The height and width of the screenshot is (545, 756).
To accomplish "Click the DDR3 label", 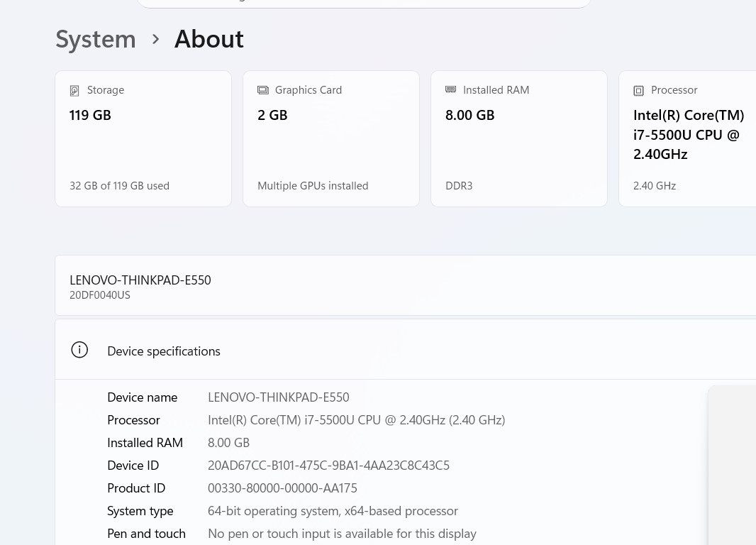I will (x=459, y=186).
